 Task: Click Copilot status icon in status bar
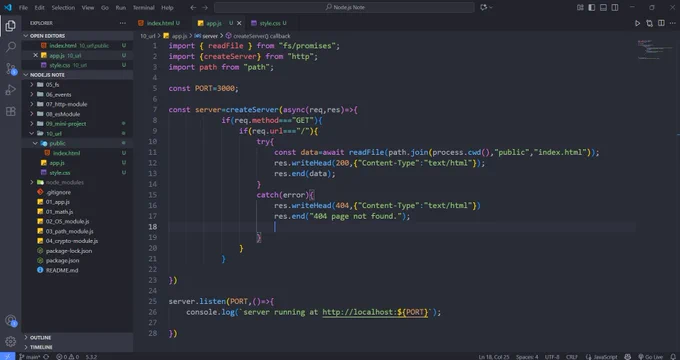pos(628,357)
